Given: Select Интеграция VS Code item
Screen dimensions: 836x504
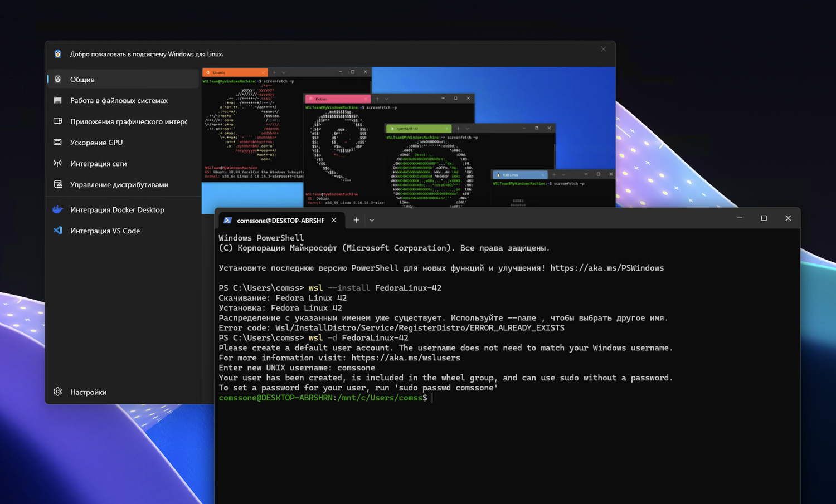Looking at the screenshot, I should [x=123, y=231].
